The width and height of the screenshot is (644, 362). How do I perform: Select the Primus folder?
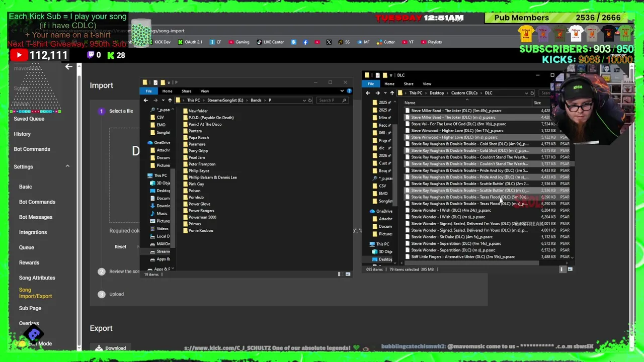[x=192, y=224]
